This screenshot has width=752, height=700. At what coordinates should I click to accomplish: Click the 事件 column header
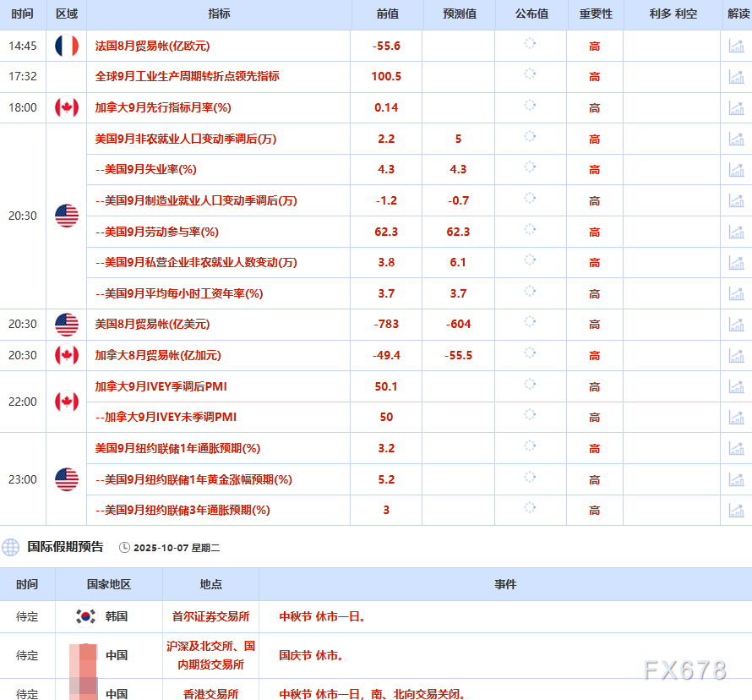tap(504, 584)
